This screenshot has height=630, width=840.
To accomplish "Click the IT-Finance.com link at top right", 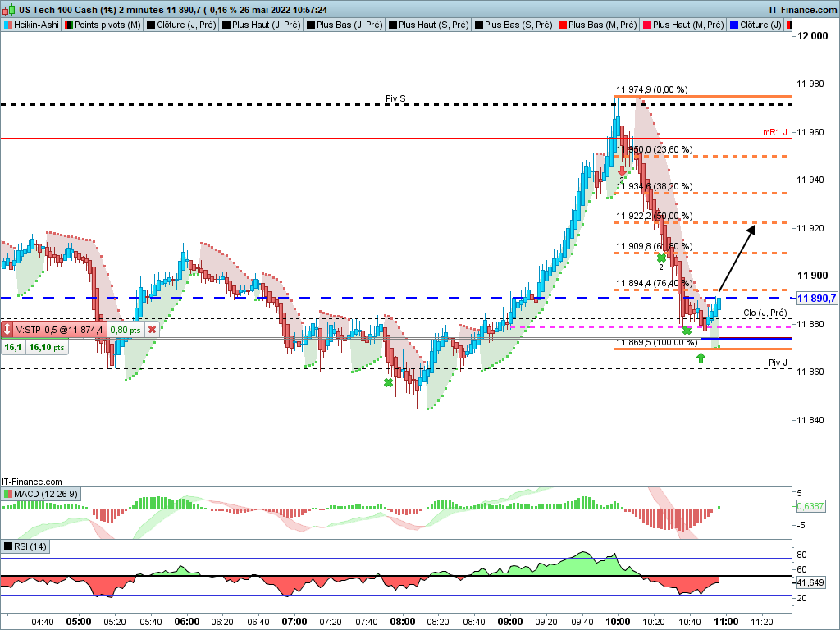I will click(802, 10).
